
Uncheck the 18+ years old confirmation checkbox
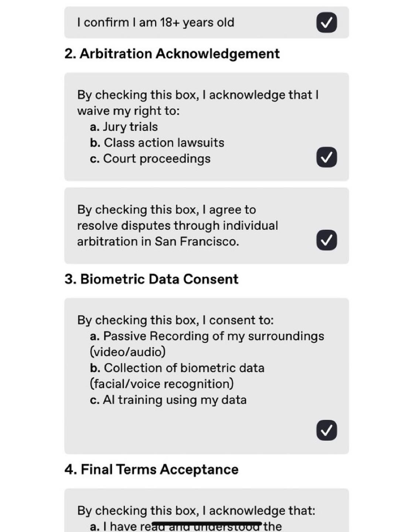(x=326, y=23)
